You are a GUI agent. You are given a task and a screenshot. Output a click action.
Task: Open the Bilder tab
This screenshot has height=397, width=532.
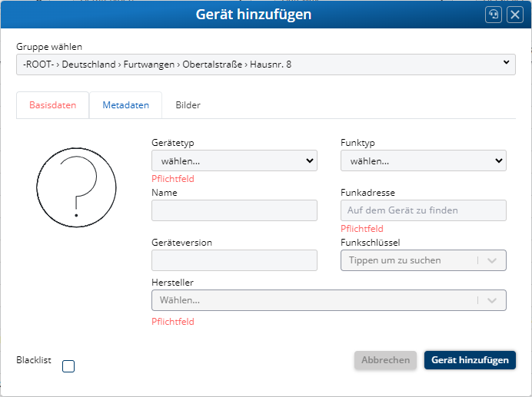[188, 105]
